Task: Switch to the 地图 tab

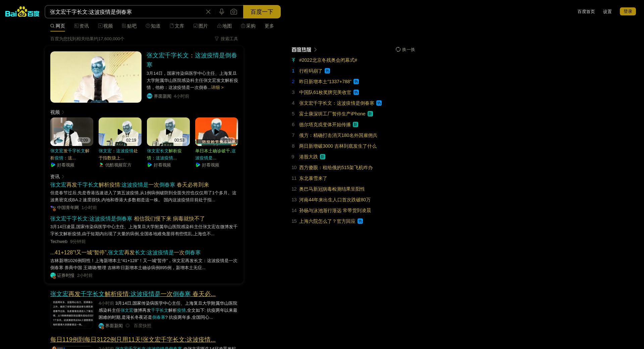Action: [224, 26]
